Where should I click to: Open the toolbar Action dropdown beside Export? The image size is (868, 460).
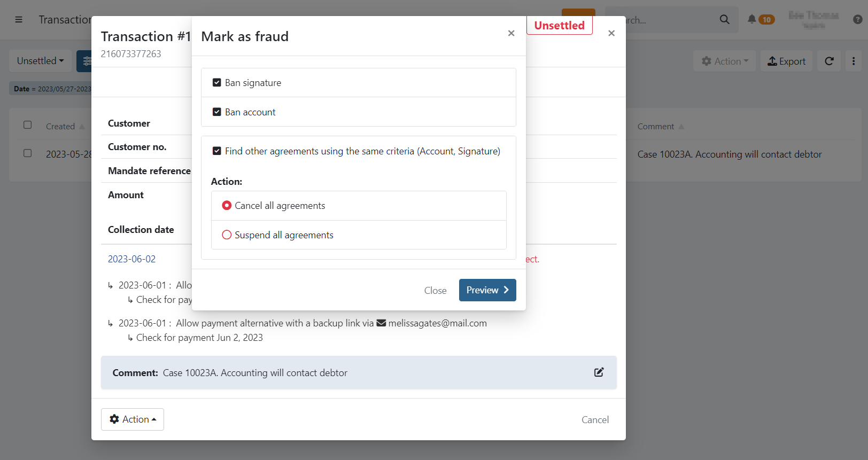pyautogui.click(x=724, y=61)
